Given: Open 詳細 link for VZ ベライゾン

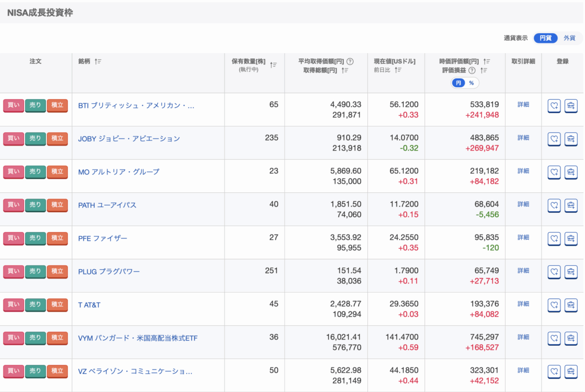Looking at the screenshot, I should tap(523, 370).
